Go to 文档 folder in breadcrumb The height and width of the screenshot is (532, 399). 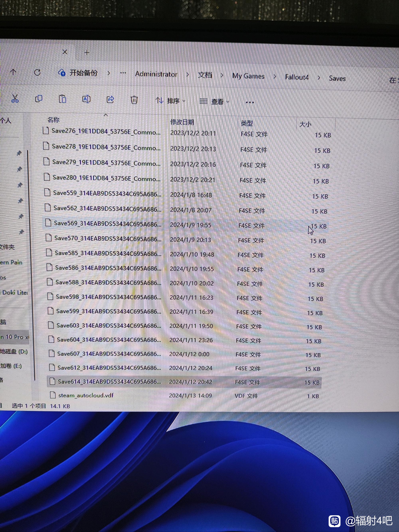(x=205, y=75)
